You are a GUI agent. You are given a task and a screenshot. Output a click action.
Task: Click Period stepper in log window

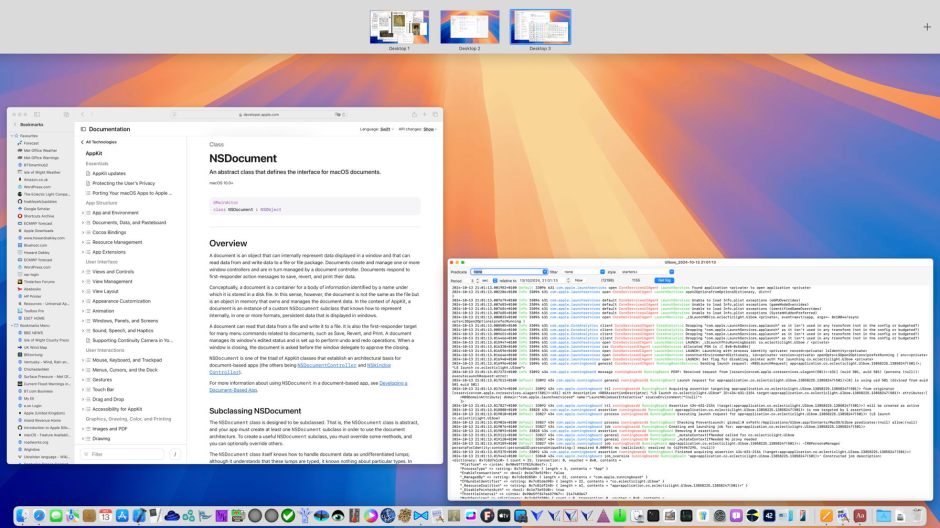[x=477, y=280]
